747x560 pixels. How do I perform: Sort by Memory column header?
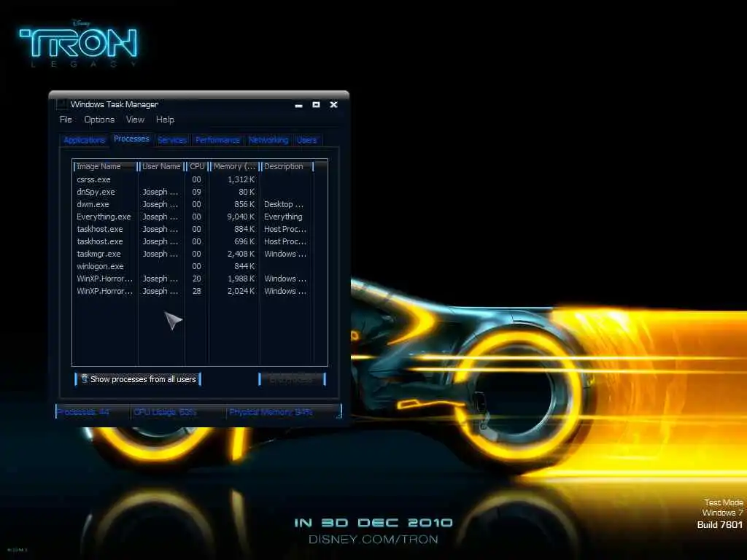tap(234, 166)
